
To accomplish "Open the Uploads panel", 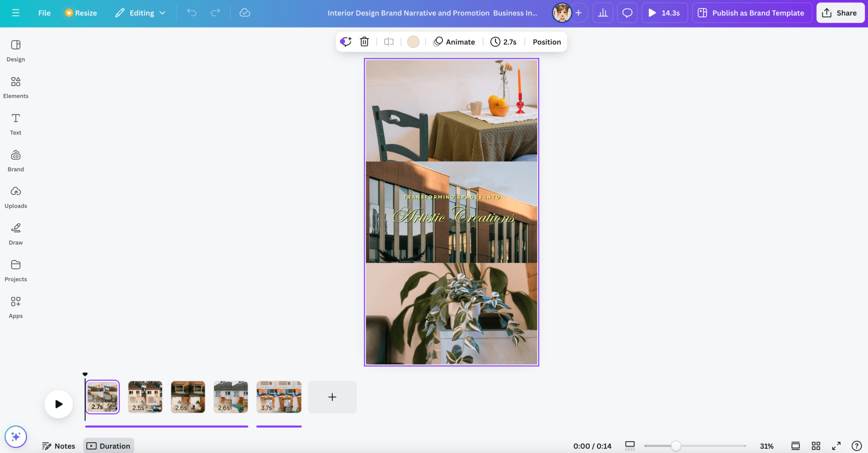I will (x=16, y=198).
